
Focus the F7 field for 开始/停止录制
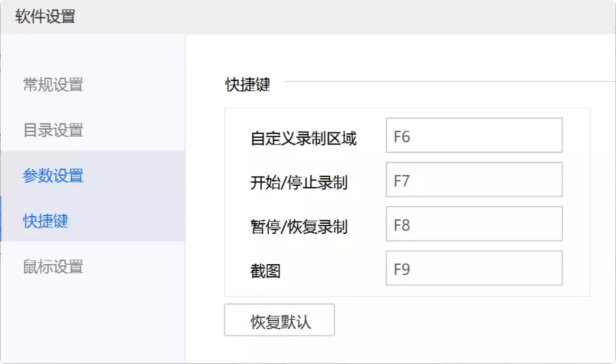[x=473, y=179]
